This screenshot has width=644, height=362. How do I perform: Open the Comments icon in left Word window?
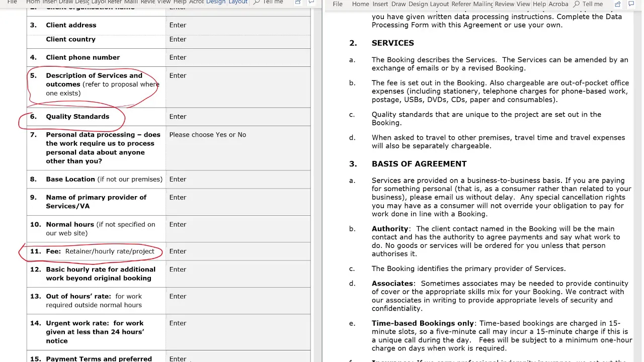[x=312, y=3]
